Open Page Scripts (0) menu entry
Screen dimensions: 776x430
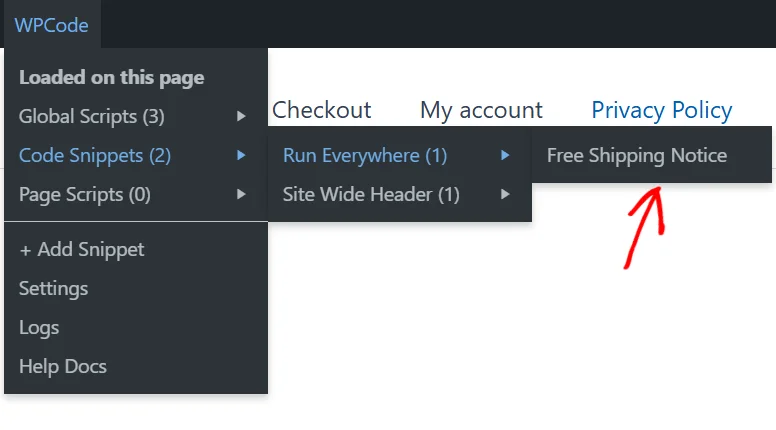coord(136,194)
